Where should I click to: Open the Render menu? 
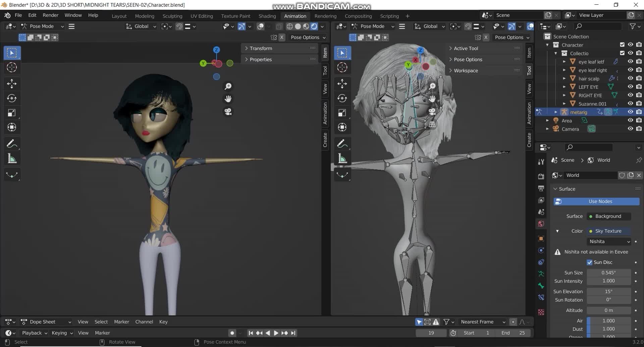[x=50, y=15]
